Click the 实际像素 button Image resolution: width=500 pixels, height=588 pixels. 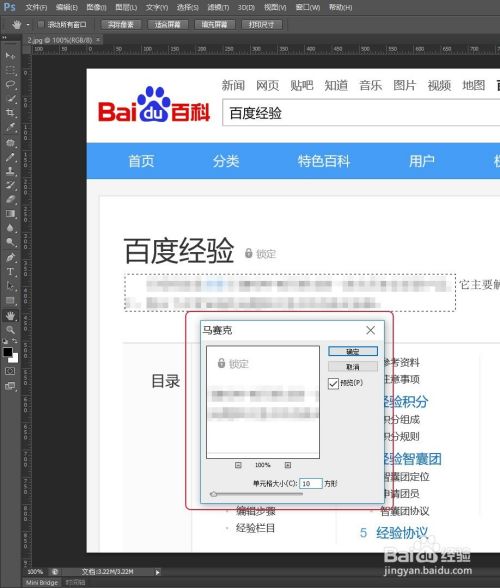tap(121, 25)
